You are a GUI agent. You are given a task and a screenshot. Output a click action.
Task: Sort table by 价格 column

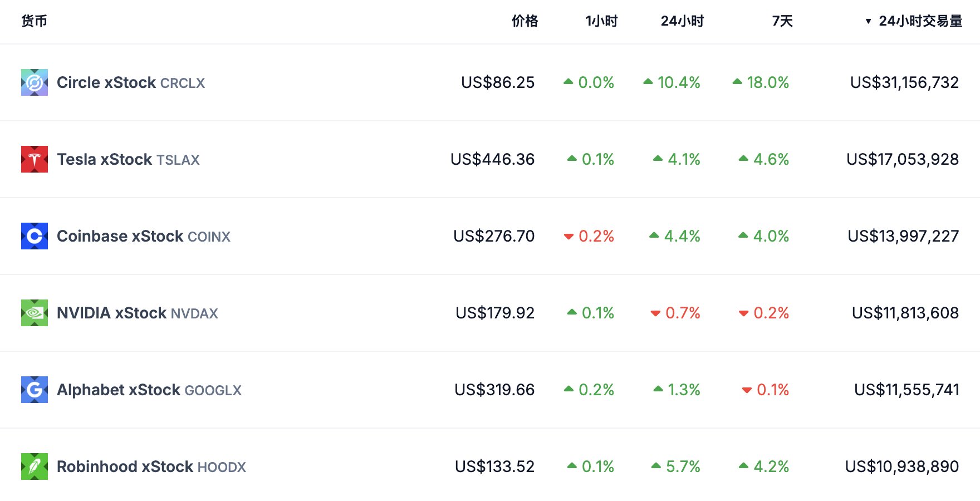click(525, 21)
